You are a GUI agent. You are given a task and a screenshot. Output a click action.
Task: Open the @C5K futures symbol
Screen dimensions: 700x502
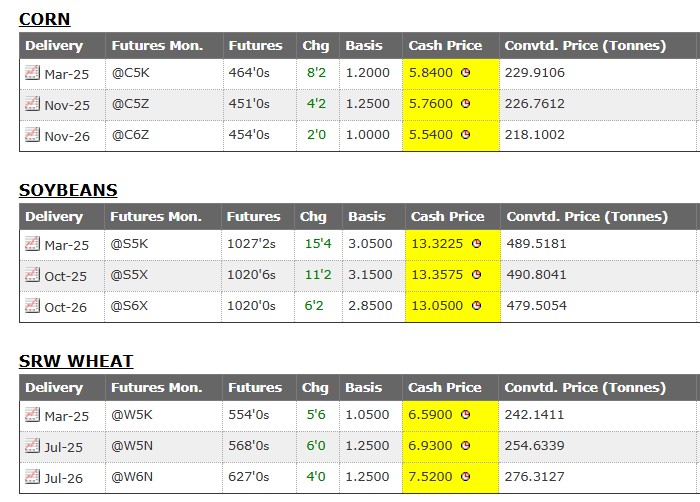coord(131,73)
